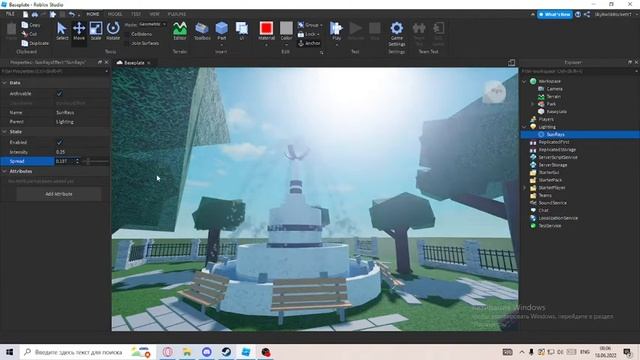Click the camera view selector cube in viewport
Screen dimensions: 640x360
(x=495, y=91)
